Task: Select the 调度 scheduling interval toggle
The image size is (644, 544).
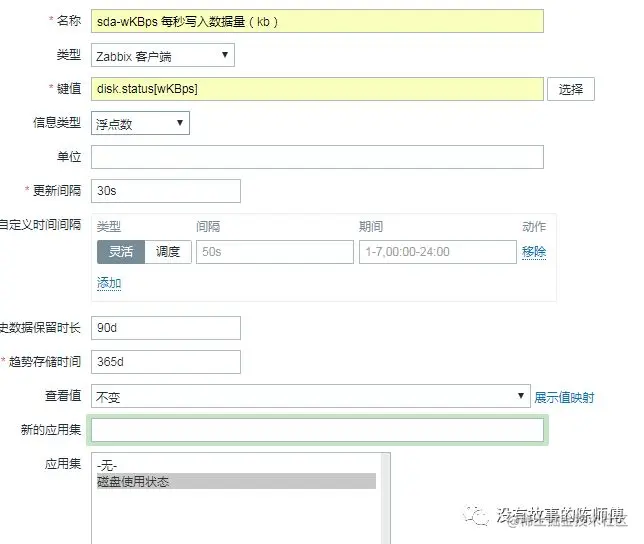Action: 168,252
